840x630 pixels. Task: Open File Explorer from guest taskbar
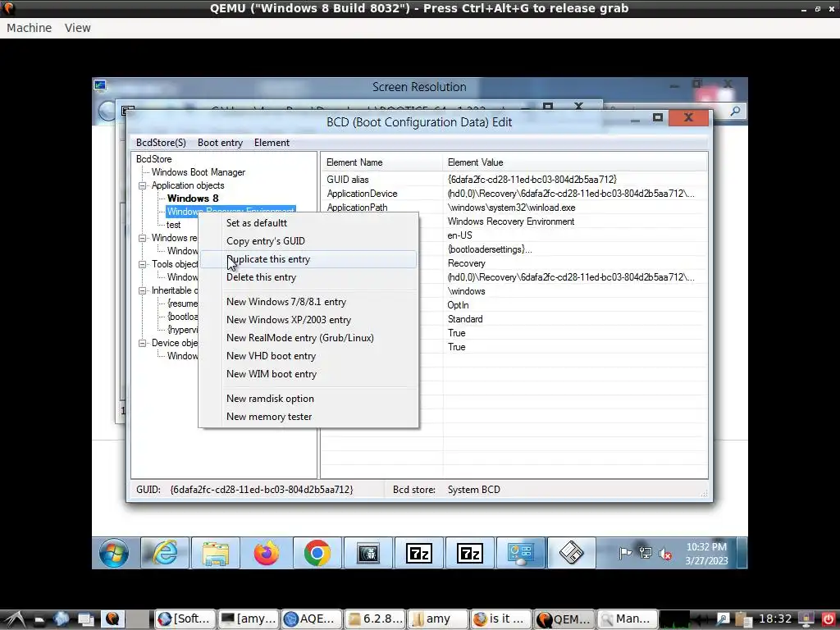(x=216, y=553)
